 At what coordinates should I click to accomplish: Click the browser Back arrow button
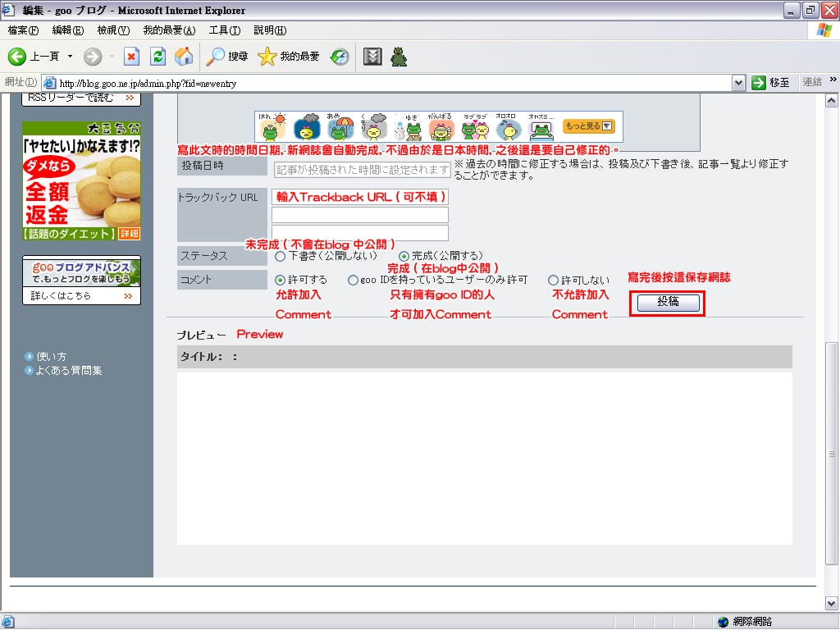(18, 57)
